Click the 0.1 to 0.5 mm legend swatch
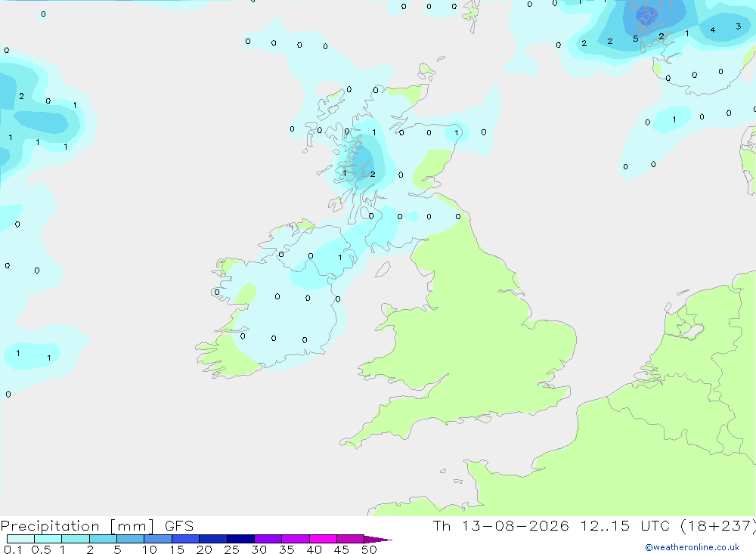This screenshot has width=756, height=554. (20, 539)
